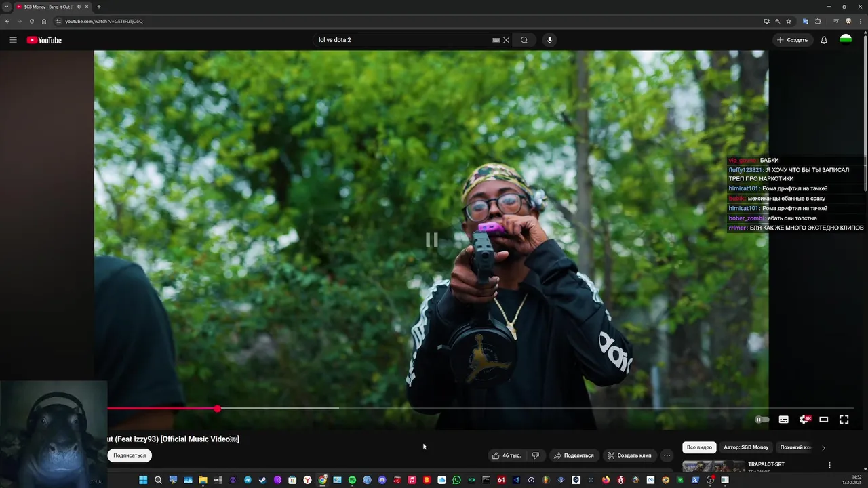Viewport: 868px width, 488px height.
Task: Open the browser extensions puzzle icon
Action: tap(818, 21)
